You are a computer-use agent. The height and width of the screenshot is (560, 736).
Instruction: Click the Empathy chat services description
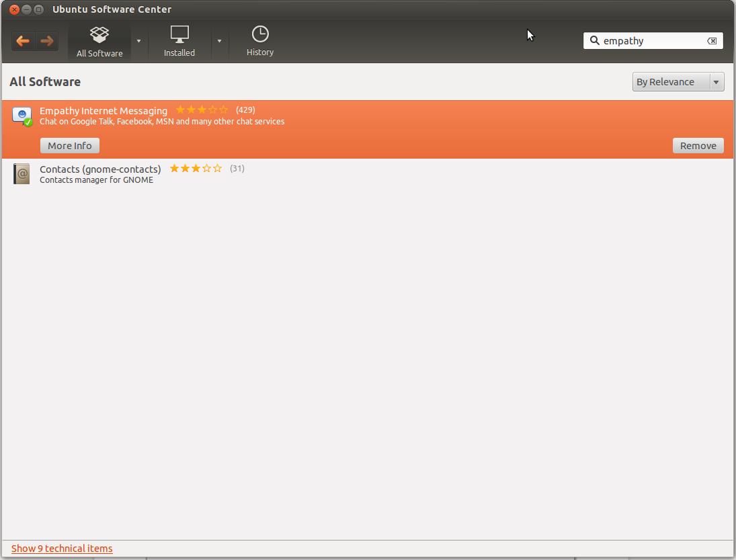point(162,122)
